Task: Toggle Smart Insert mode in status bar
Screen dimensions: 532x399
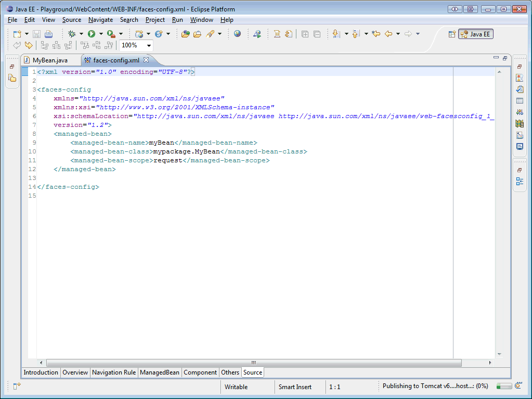Action: pyautogui.click(x=296, y=387)
